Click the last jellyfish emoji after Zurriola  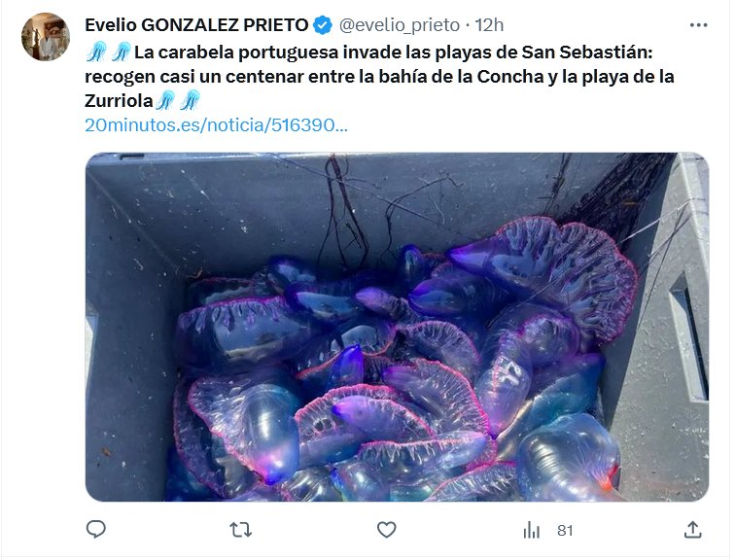coord(191,101)
